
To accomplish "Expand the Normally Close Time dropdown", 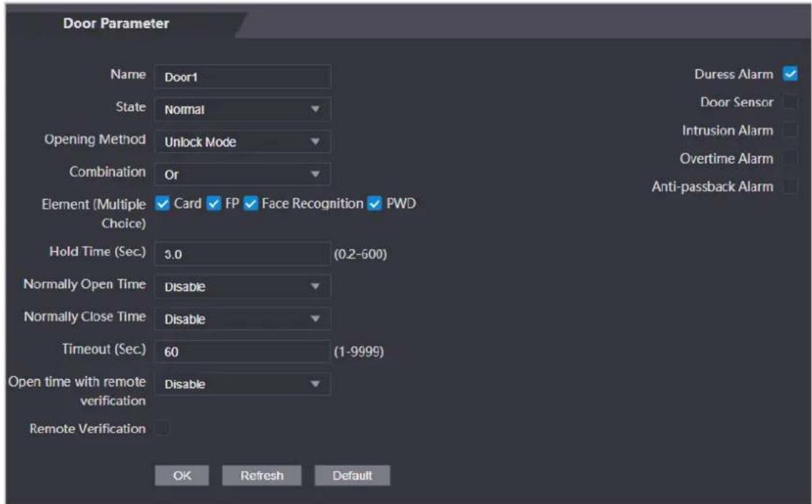I will coord(242,319).
